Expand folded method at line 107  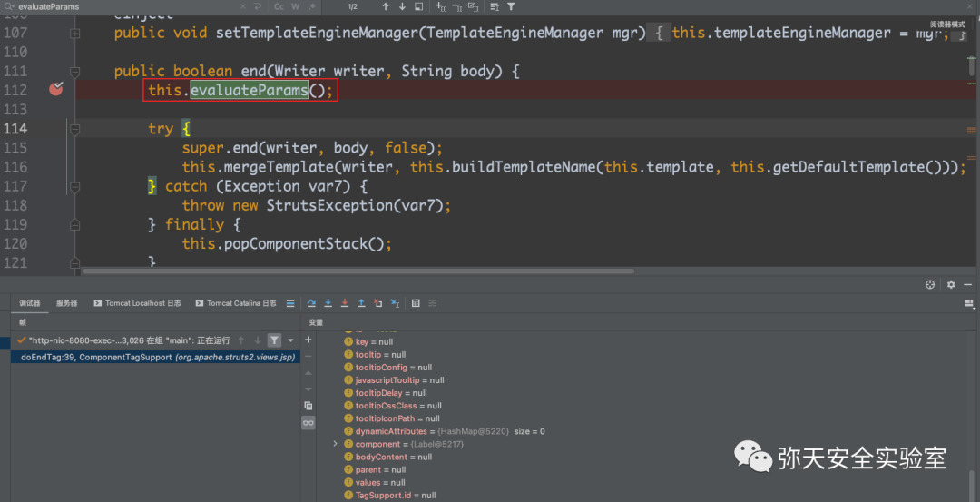(x=75, y=33)
